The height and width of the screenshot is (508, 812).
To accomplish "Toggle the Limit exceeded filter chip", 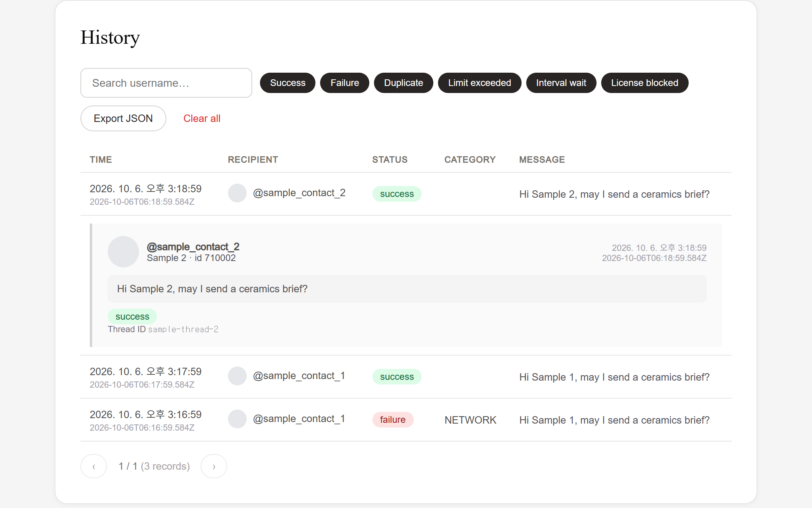I will [x=479, y=83].
